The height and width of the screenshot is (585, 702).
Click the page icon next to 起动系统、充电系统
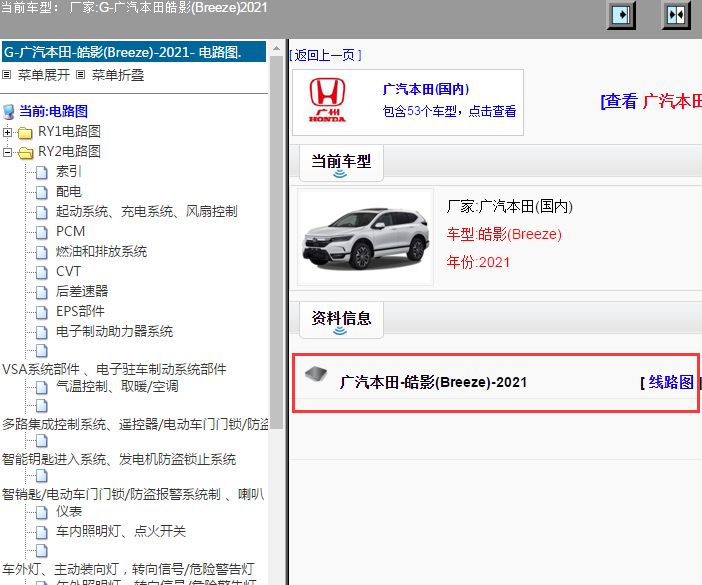pyautogui.click(x=42, y=212)
